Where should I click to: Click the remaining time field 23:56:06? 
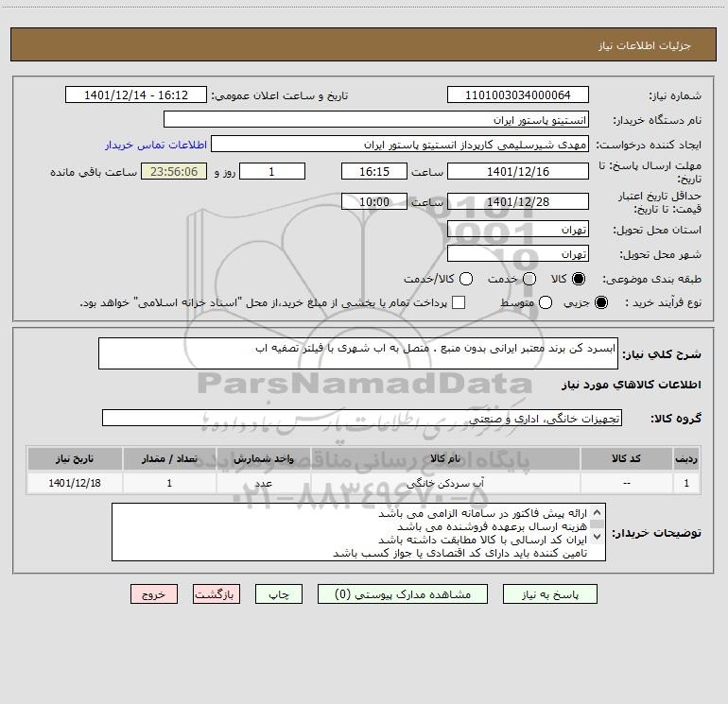174,171
